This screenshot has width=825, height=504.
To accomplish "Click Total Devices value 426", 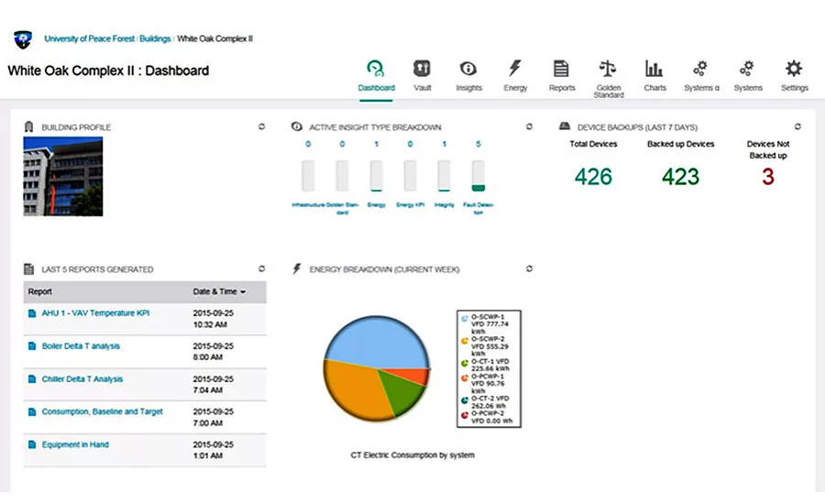I will tap(593, 176).
